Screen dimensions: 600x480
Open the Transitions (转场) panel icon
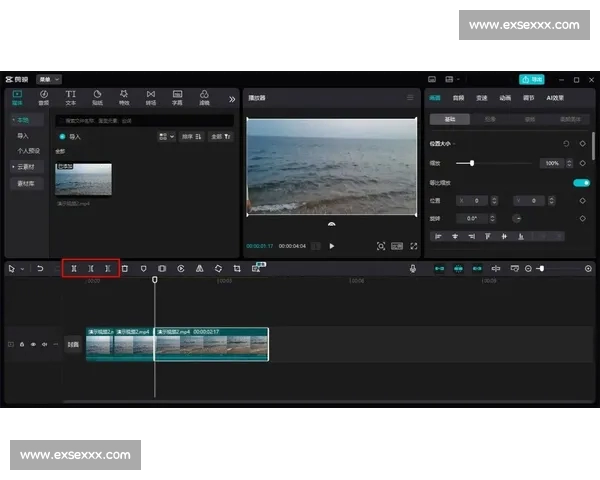click(151, 97)
